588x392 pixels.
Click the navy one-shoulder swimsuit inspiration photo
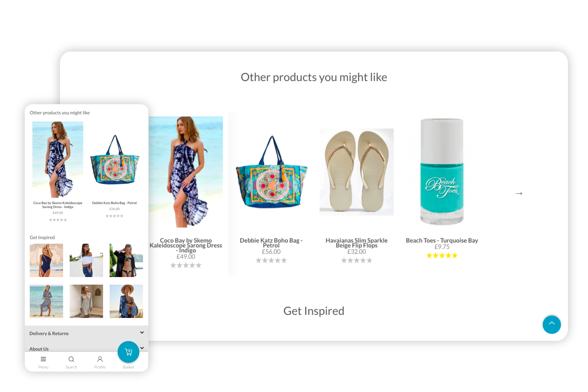46,260
